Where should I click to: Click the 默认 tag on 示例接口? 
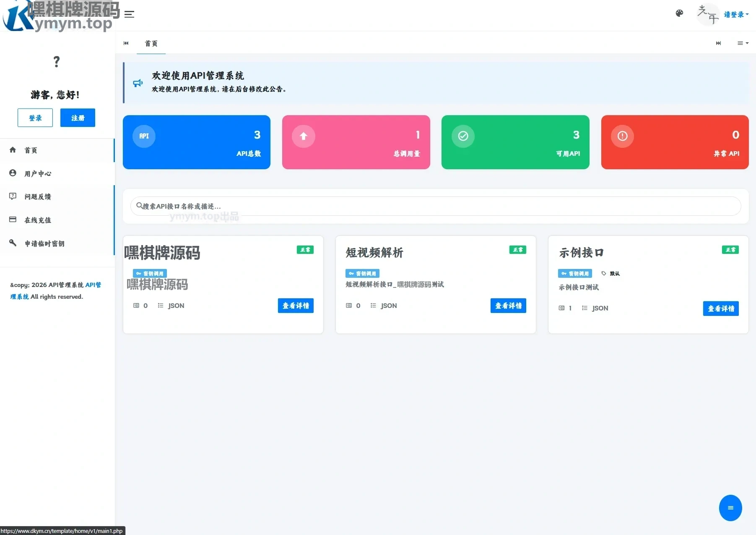[611, 274]
